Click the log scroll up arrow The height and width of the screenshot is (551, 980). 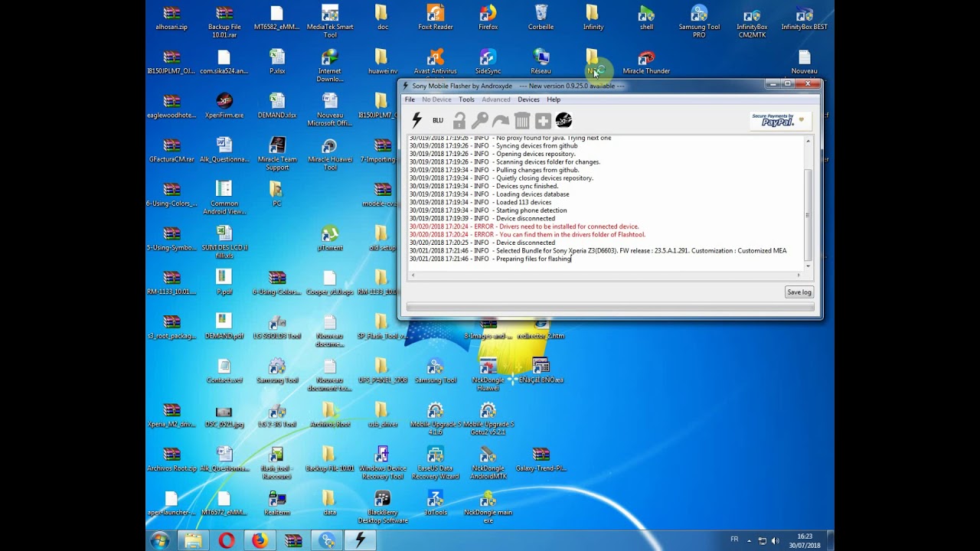(x=807, y=142)
